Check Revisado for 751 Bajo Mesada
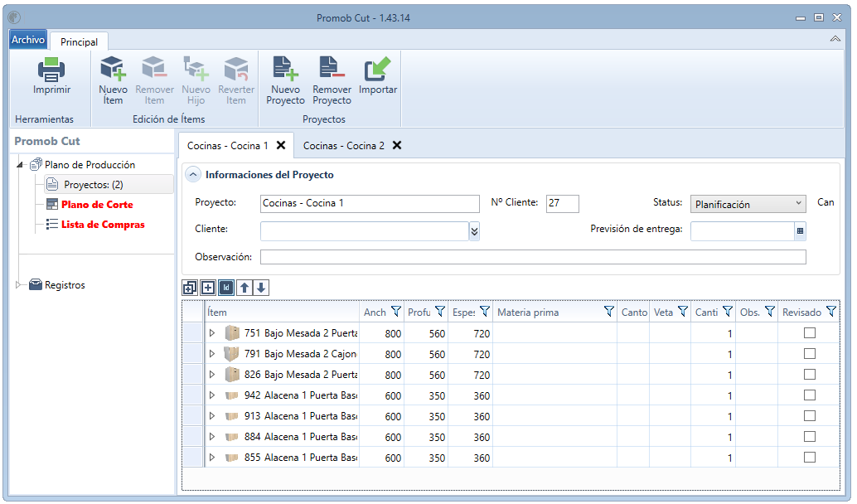857x504 pixels. pyautogui.click(x=810, y=333)
